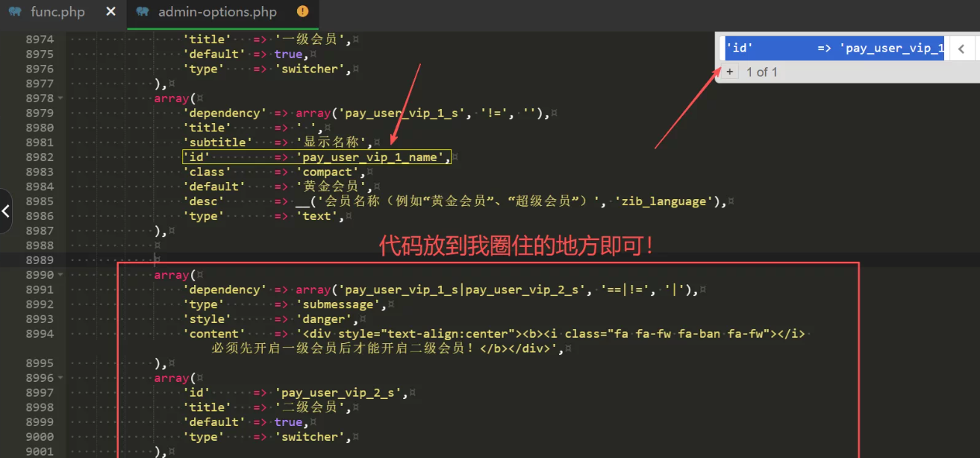
Task: Click the PHP elephant icon on func.php tab
Action: click(x=15, y=12)
